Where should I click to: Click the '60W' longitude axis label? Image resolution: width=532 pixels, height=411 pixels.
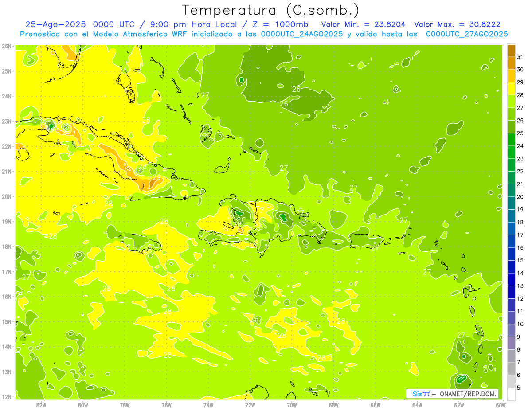pyautogui.click(x=501, y=405)
